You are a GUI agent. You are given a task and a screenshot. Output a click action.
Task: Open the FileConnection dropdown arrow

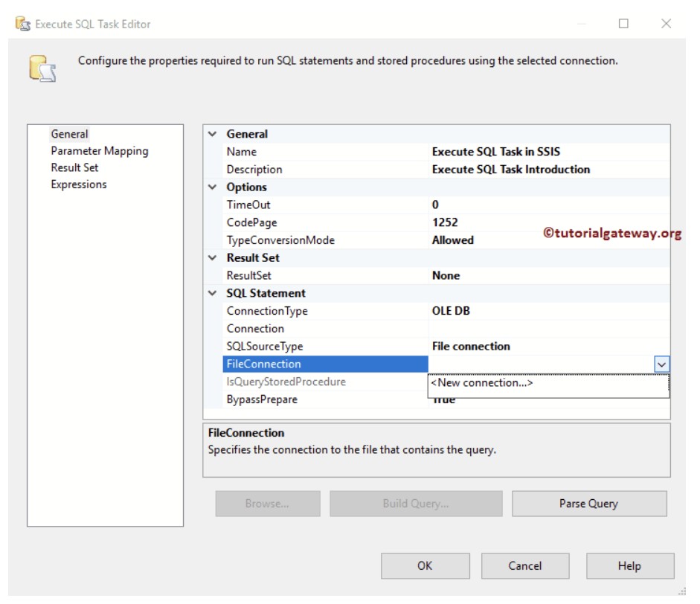pyautogui.click(x=661, y=364)
